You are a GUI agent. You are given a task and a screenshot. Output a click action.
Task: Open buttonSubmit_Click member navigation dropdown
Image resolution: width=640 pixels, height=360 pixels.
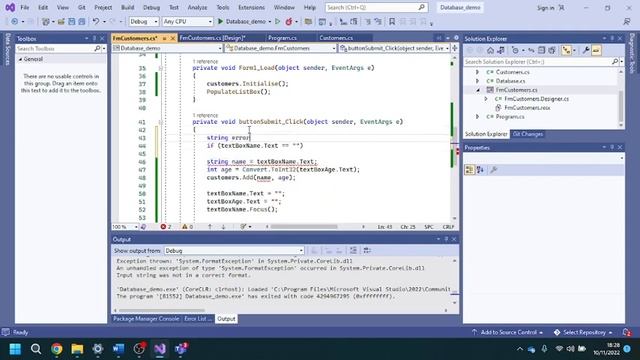pos(394,48)
